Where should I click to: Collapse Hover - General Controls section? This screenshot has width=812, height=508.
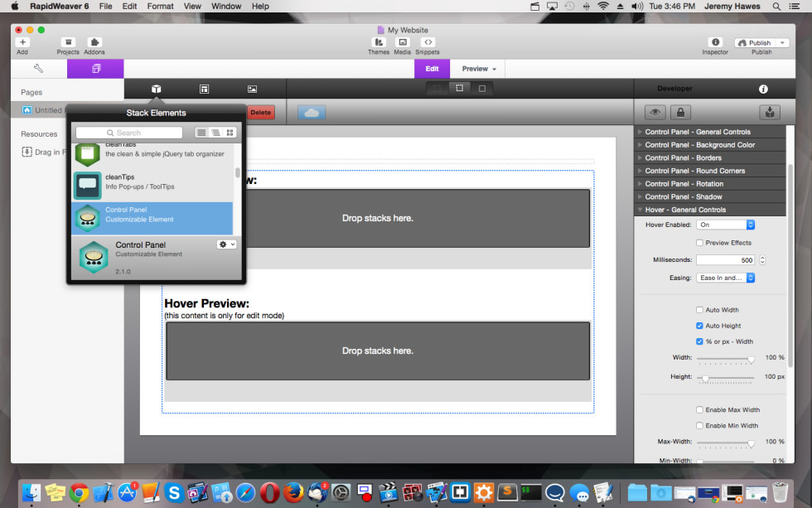tap(710, 210)
